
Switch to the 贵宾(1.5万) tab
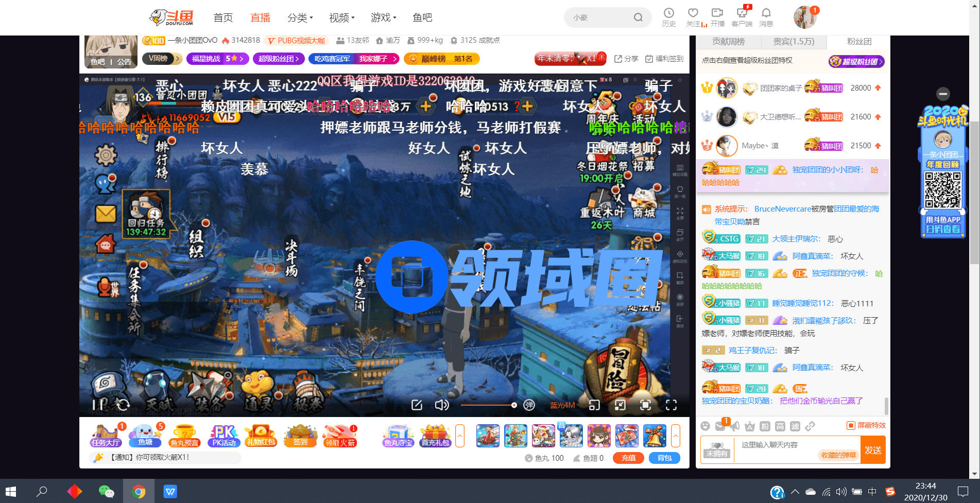pyautogui.click(x=794, y=42)
